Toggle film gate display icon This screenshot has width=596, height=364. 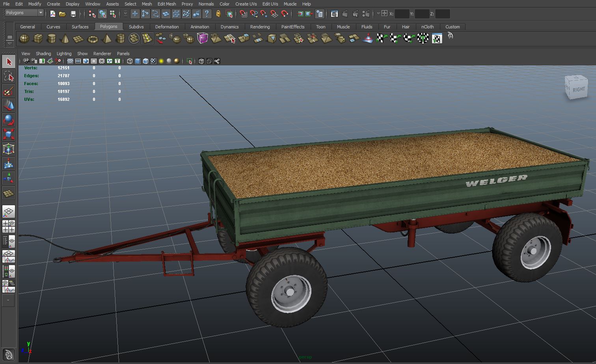pyautogui.click(x=78, y=61)
